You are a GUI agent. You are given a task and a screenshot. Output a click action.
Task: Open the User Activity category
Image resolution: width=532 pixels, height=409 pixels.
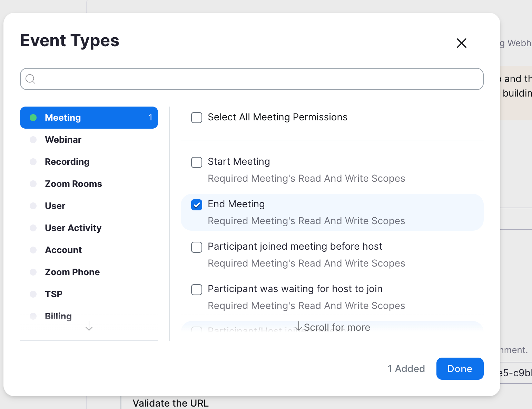(x=89, y=228)
